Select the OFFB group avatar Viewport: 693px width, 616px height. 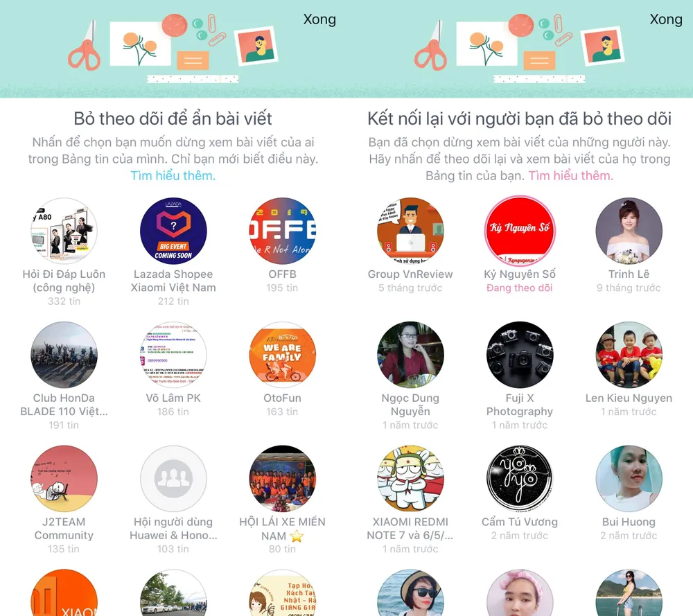pyautogui.click(x=283, y=231)
